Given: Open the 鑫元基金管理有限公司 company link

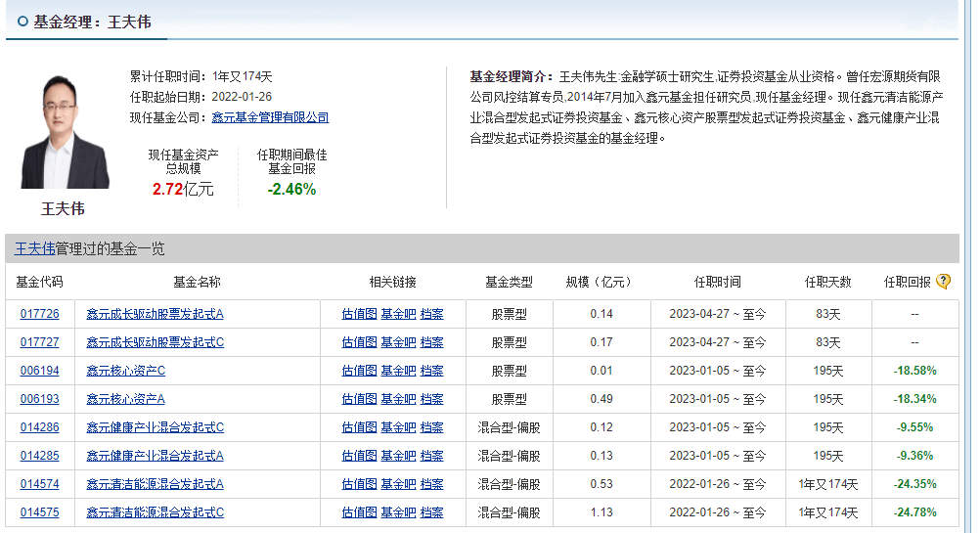Looking at the screenshot, I should coord(270,117).
